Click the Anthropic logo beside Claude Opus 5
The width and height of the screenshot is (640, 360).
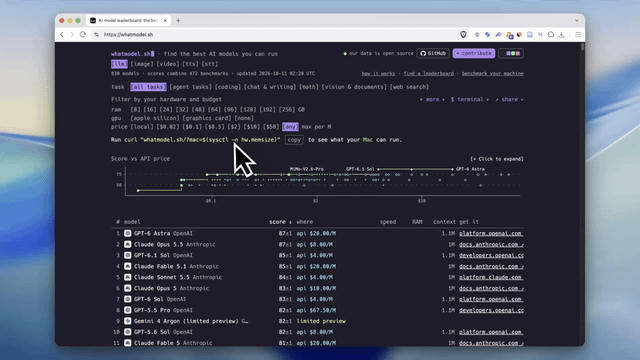point(127,288)
